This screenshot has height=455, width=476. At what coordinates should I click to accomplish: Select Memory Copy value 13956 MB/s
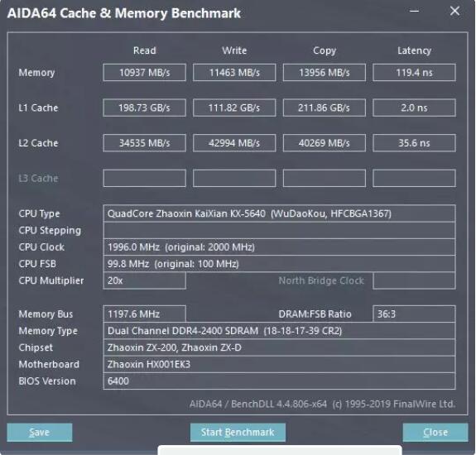[325, 73]
